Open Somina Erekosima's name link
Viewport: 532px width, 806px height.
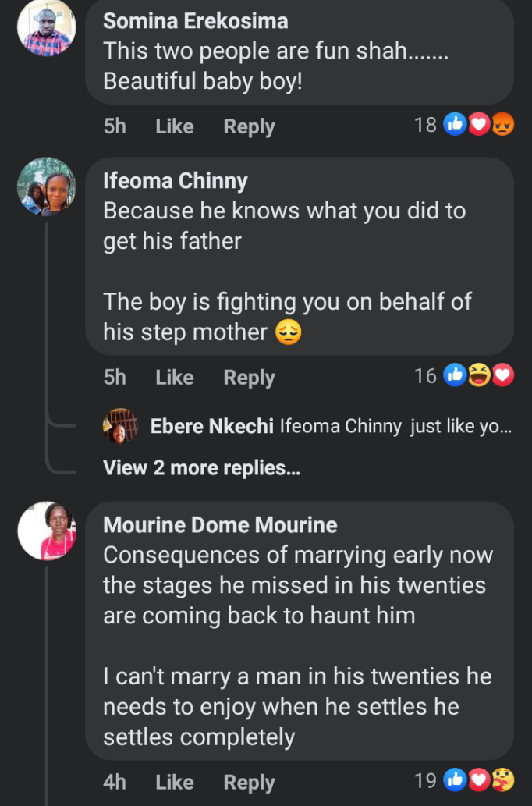tap(196, 22)
